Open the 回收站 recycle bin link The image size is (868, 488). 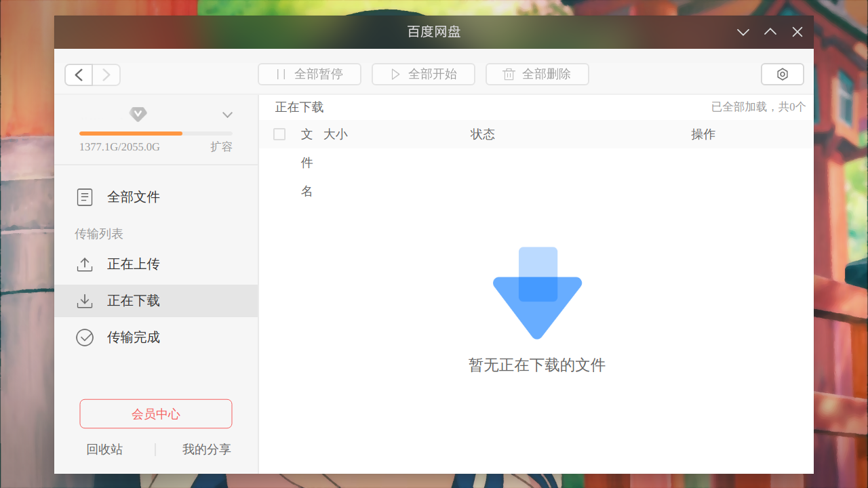(x=104, y=449)
